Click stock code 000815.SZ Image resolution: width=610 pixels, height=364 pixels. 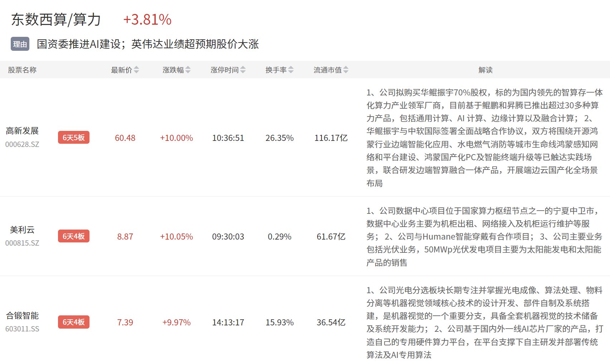pos(22,243)
